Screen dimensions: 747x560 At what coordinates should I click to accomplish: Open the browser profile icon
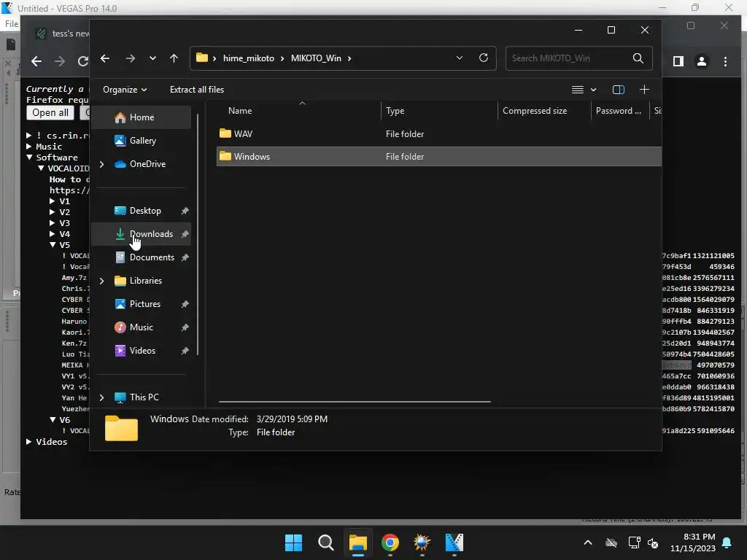tap(702, 61)
